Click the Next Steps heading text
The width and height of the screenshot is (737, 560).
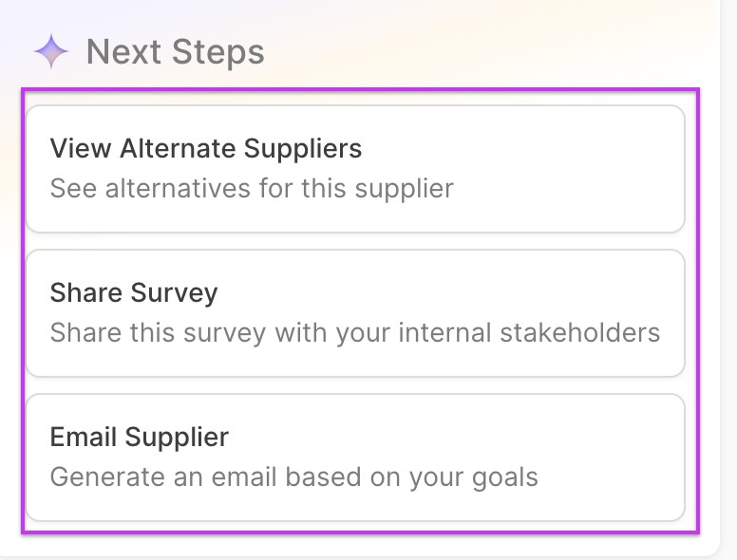click(175, 52)
